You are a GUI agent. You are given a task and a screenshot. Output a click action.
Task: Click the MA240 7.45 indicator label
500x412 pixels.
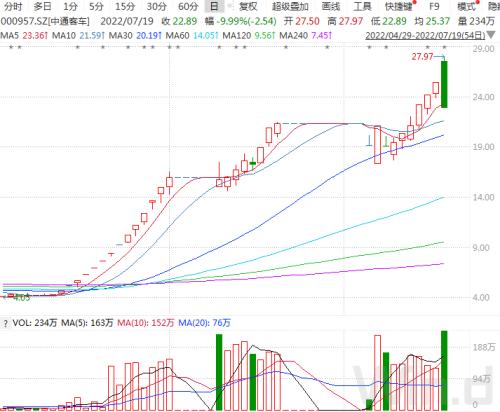[x=306, y=35]
